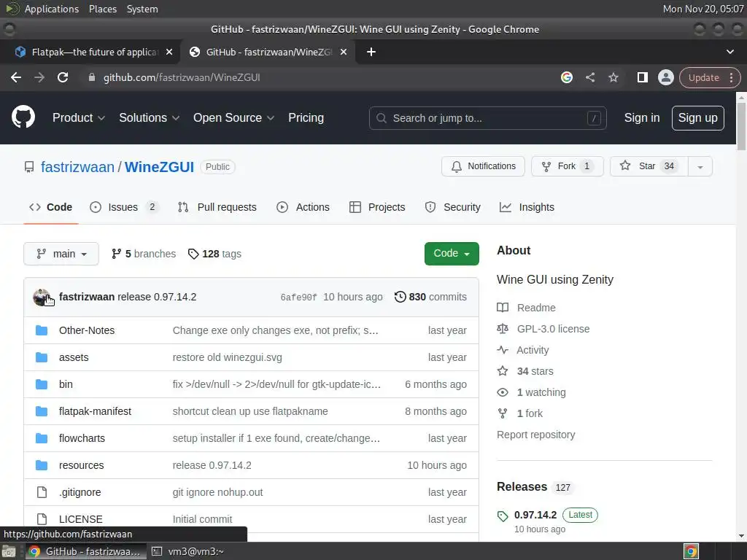
Task: Open the Chrome profile avatar
Action: coord(665,77)
